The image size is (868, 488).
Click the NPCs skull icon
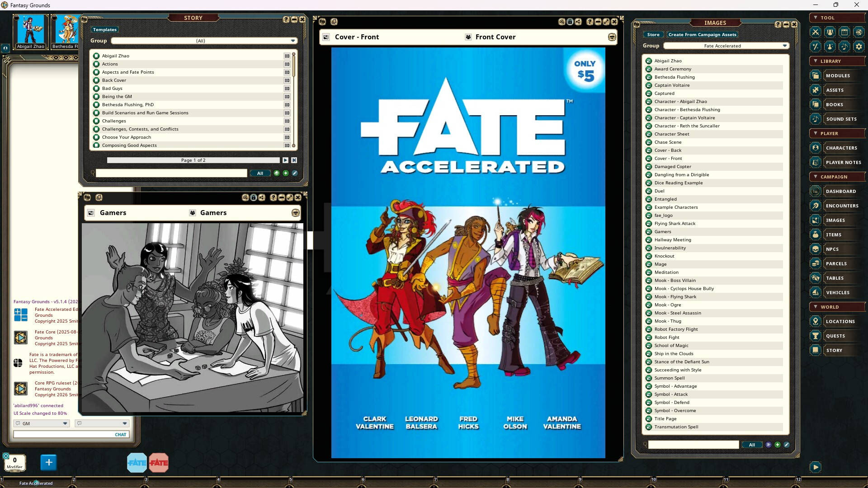(x=815, y=249)
